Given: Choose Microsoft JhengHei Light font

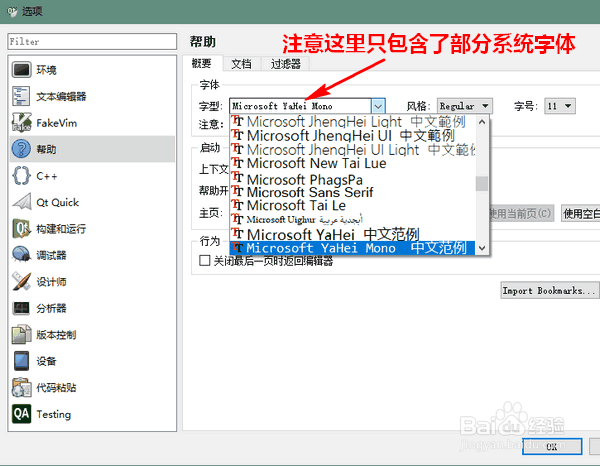Looking at the screenshot, I should pos(353,122).
